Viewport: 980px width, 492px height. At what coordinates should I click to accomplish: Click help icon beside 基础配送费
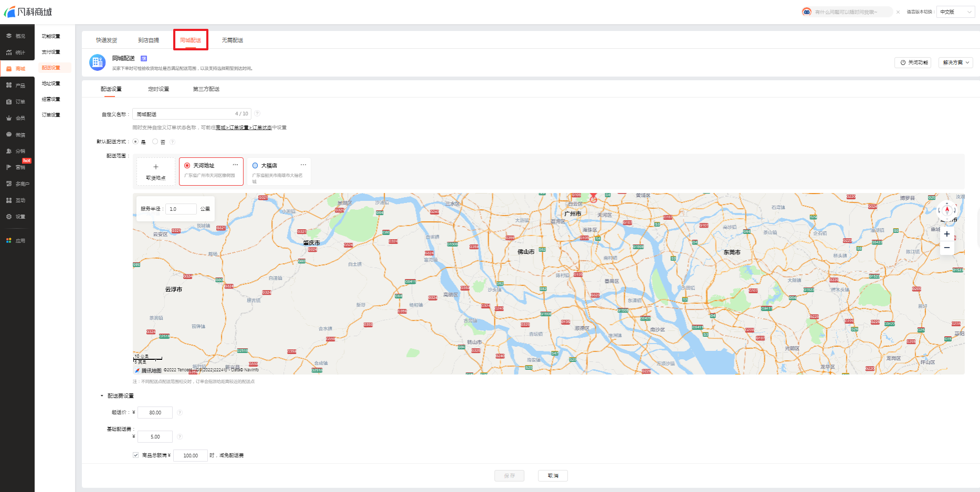click(x=180, y=436)
